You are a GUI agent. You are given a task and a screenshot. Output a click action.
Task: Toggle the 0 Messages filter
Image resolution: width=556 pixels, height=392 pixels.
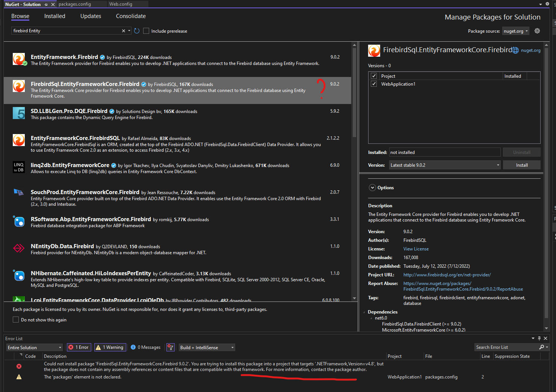145,347
